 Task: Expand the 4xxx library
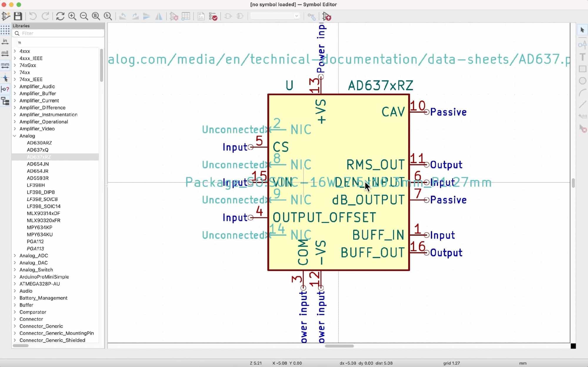pos(15,51)
